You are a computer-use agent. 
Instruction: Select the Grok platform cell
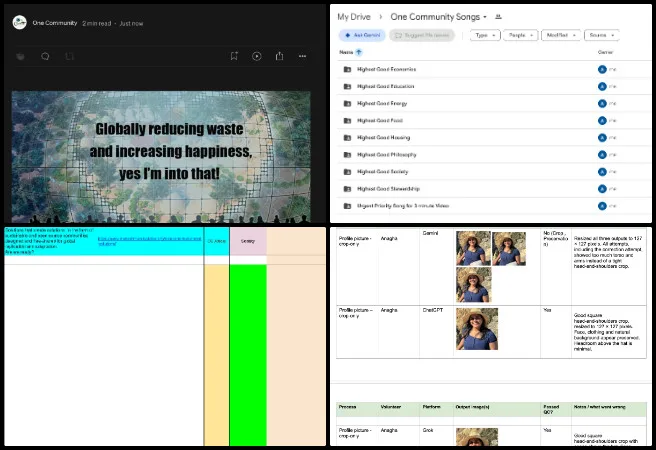tap(436, 435)
